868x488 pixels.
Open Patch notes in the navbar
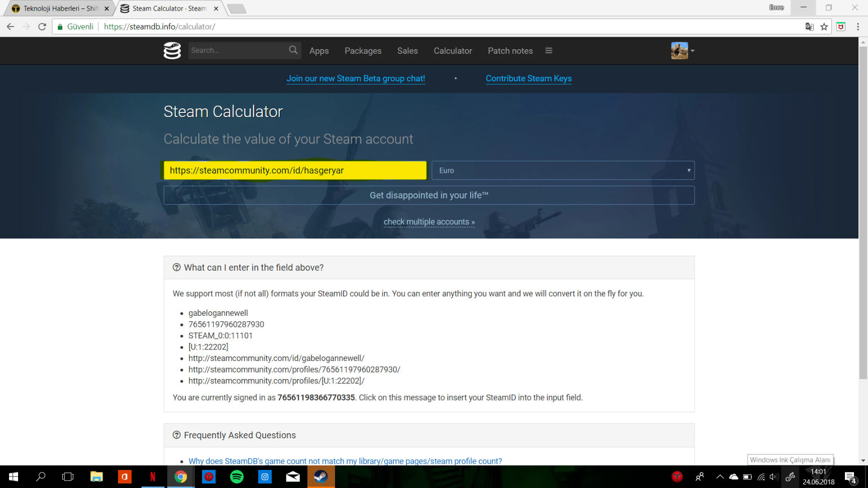[510, 51]
